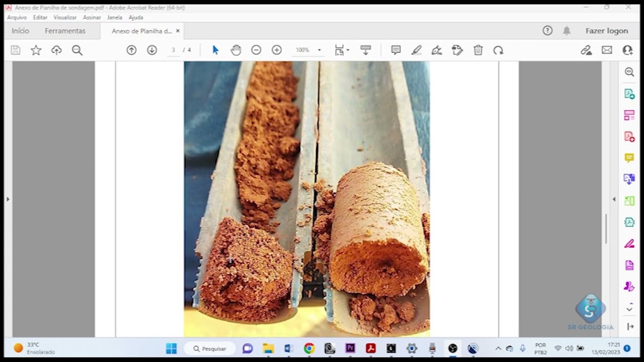Click the Pesquisar taskbar search box
The image size is (644, 362).
(209, 348)
